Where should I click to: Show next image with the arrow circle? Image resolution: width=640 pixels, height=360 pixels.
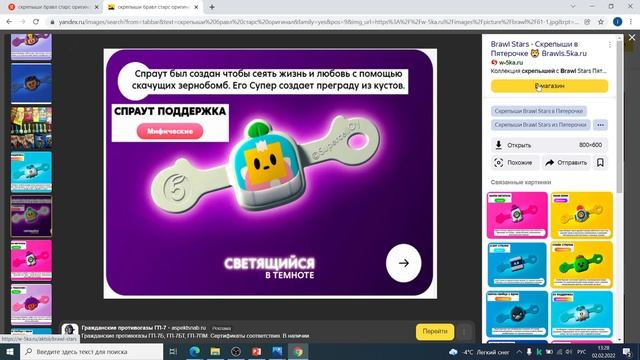coord(404,263)
